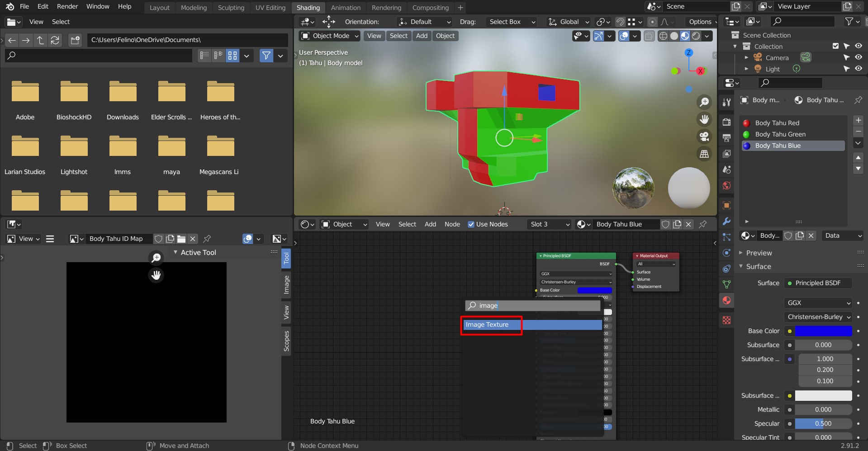Expand the Preview panel

759,253
